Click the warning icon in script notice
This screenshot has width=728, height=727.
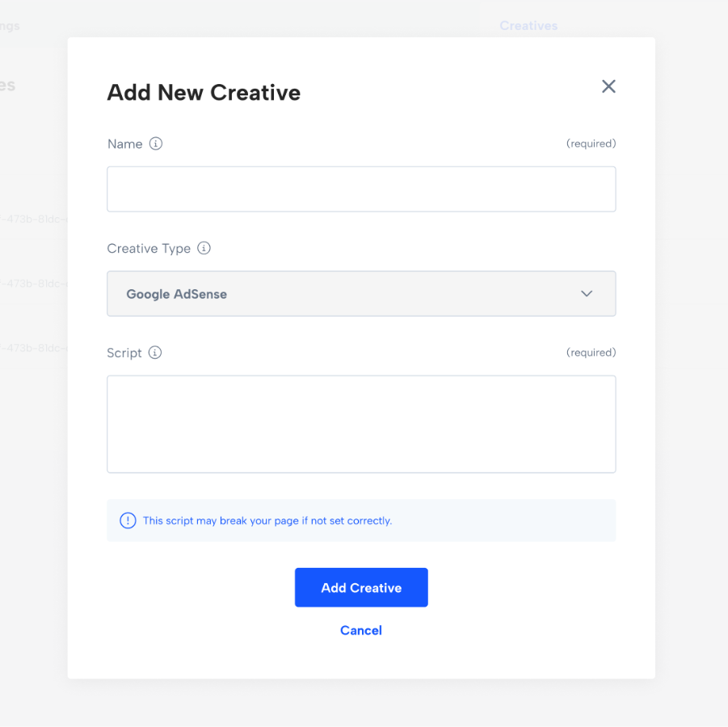click(x=128, y=520)
